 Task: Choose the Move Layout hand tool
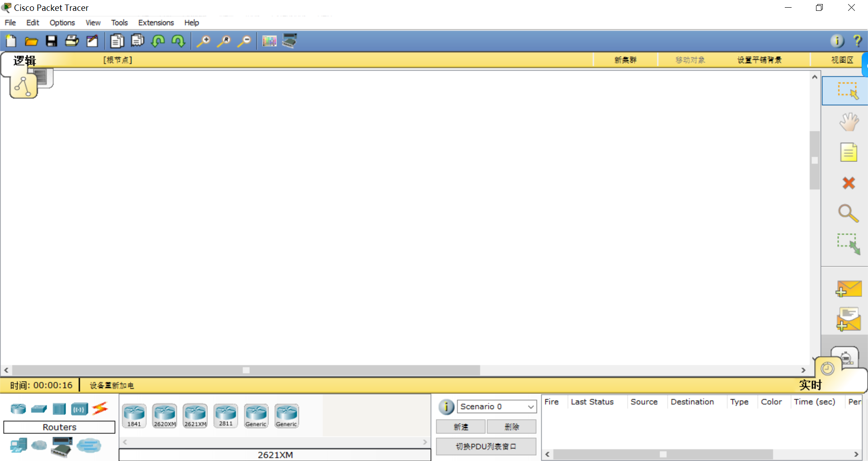click(x=849, y=122)
